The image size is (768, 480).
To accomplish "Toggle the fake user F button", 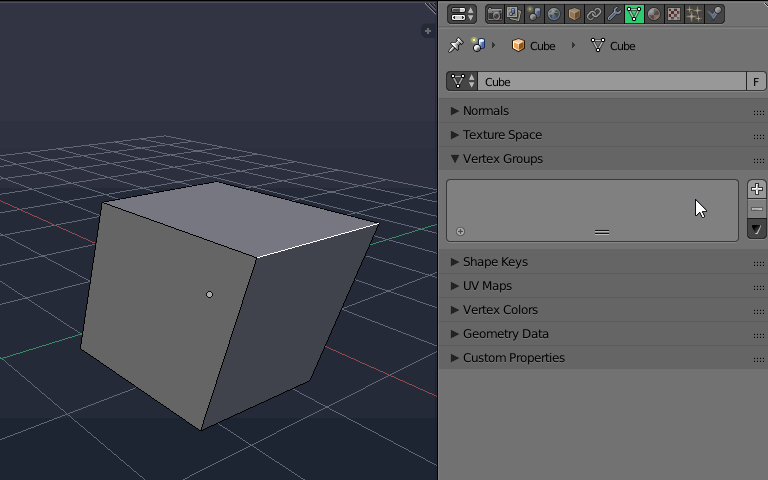I will coord(756,81).
